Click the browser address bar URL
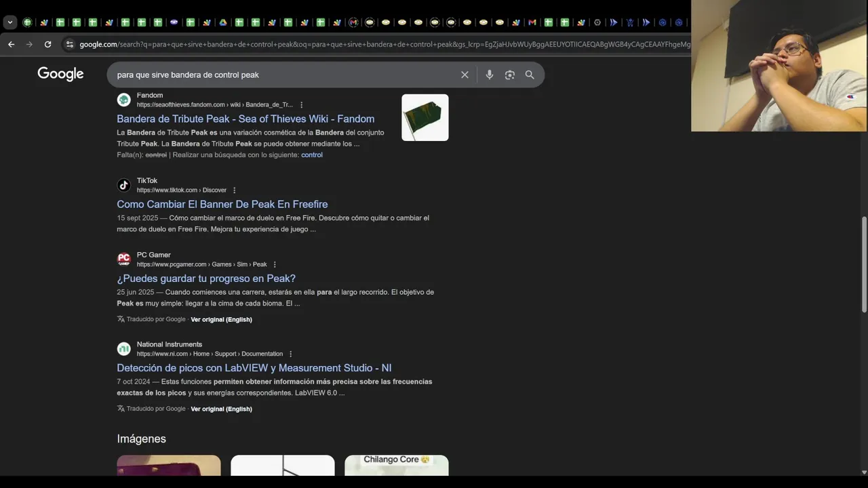This screenshot has height=488, width=868. click(x=384, y=44)
